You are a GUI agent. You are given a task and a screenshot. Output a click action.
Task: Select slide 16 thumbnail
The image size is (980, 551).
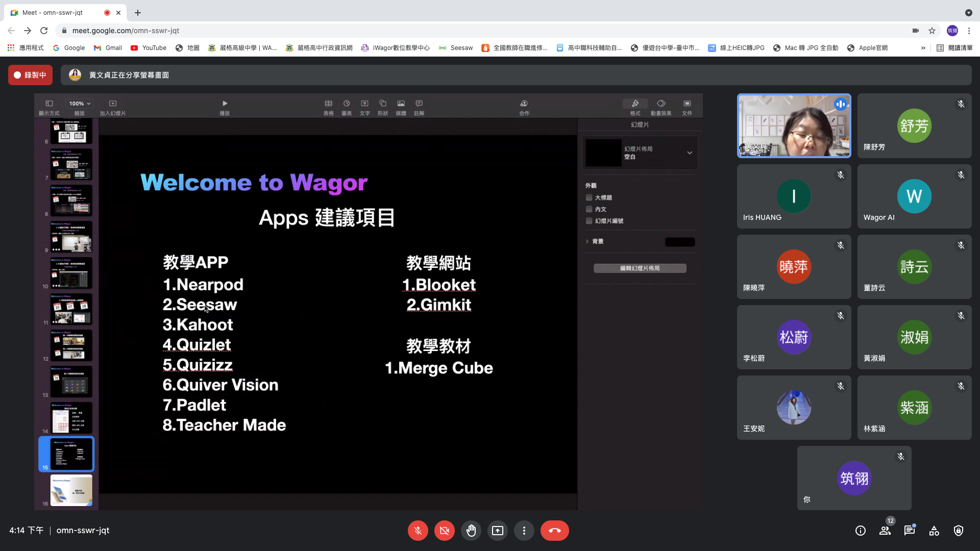(71, 490)
